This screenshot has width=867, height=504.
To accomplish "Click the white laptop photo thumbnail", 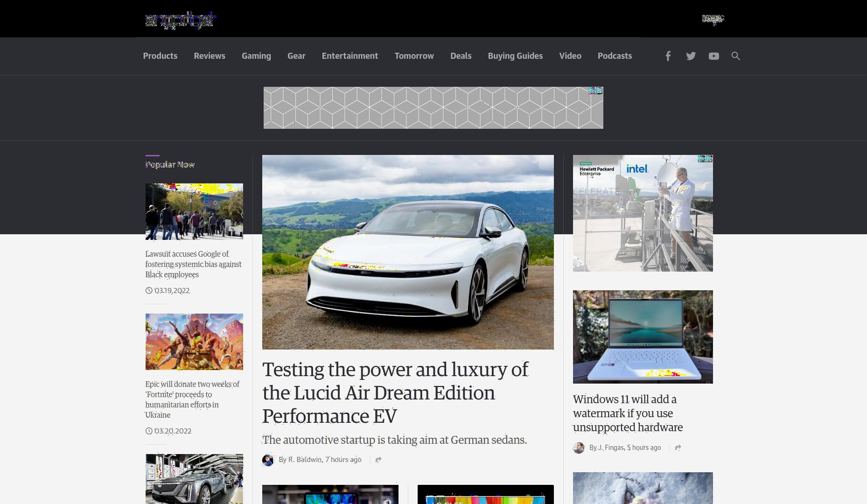I will point(643,337).
